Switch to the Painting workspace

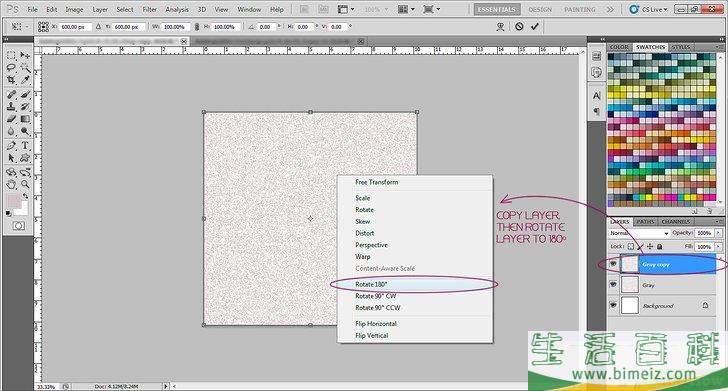tap(579, 9)
